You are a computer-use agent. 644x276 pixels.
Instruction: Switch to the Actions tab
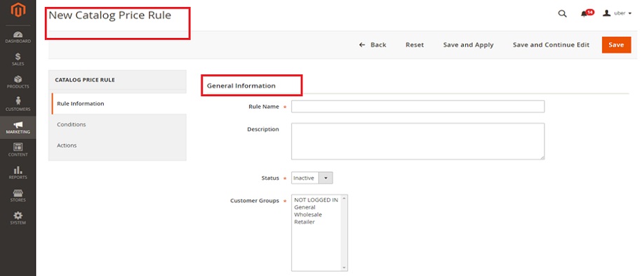click(117, 145)
